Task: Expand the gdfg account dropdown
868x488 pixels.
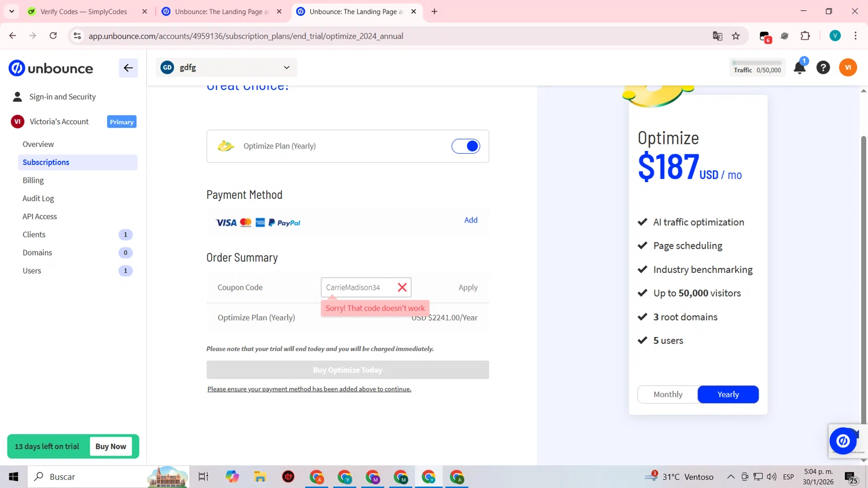Action: point(226,68)
